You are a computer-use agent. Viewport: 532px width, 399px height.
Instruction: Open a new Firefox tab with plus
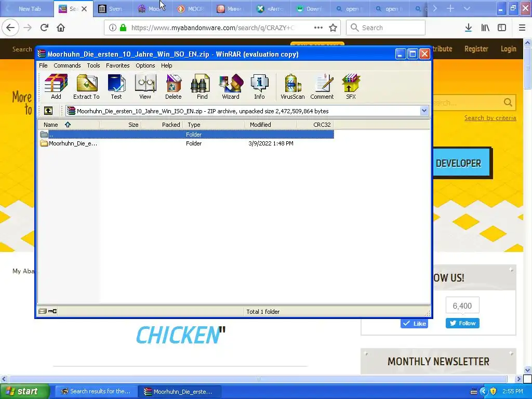coord(450,8)
